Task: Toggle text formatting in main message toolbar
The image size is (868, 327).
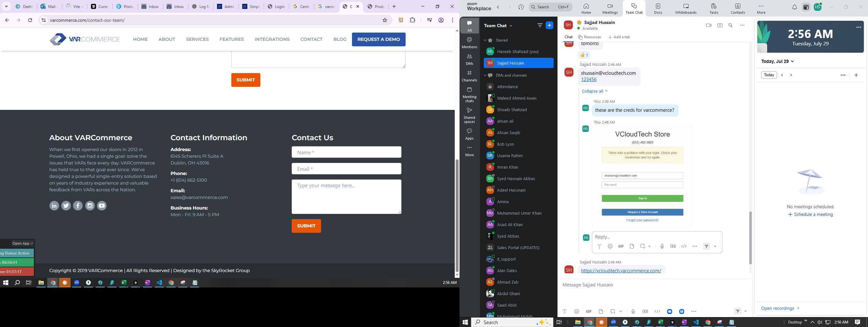Action: click(565, 311)
